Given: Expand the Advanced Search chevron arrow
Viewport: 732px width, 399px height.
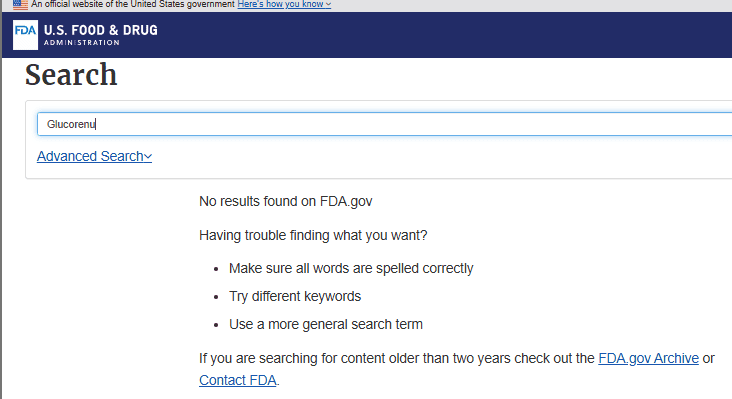Looking at the screenshot, I should pos(148,157).
